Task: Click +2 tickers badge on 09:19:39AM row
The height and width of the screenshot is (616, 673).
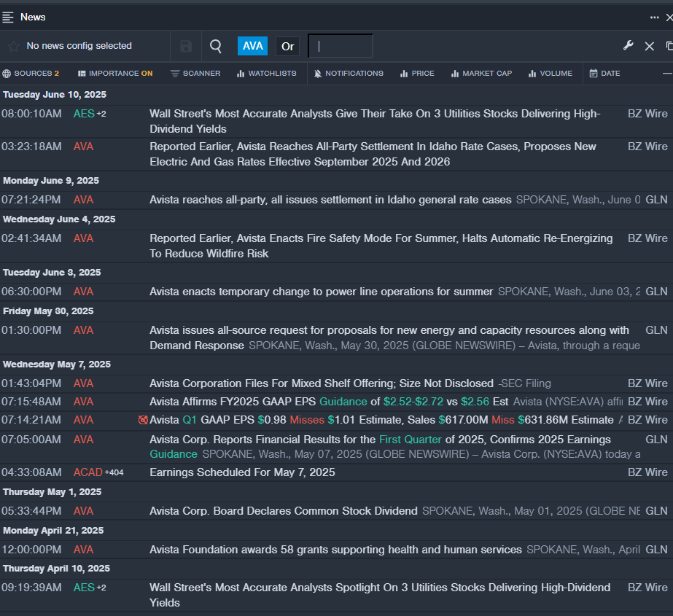Action: coord(101,588)
